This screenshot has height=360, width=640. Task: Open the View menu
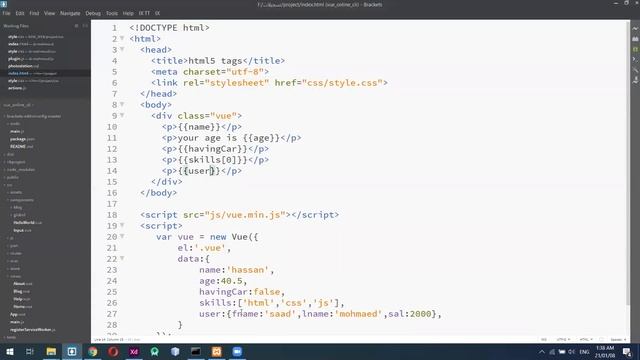pyautogui.click(x=49, y=13)
